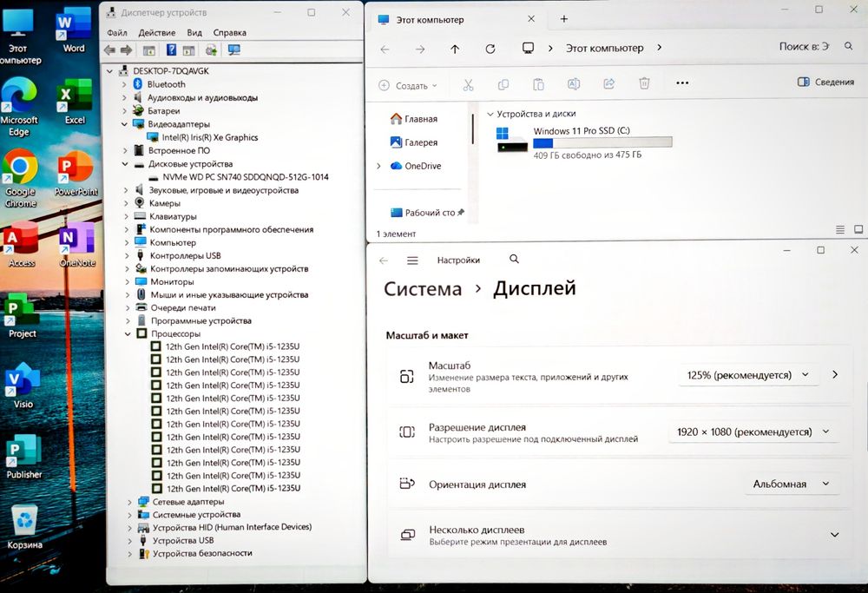Screen dimensions: 868x593
Task: Open Visio desktop shortcut
Action: (23, 385)
